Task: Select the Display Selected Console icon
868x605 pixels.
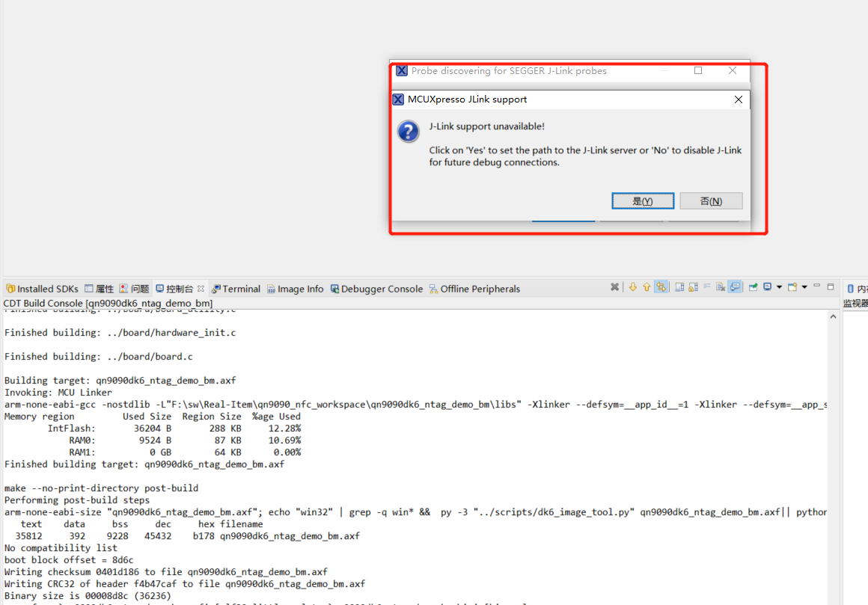Action: click(x=766, y=289)
